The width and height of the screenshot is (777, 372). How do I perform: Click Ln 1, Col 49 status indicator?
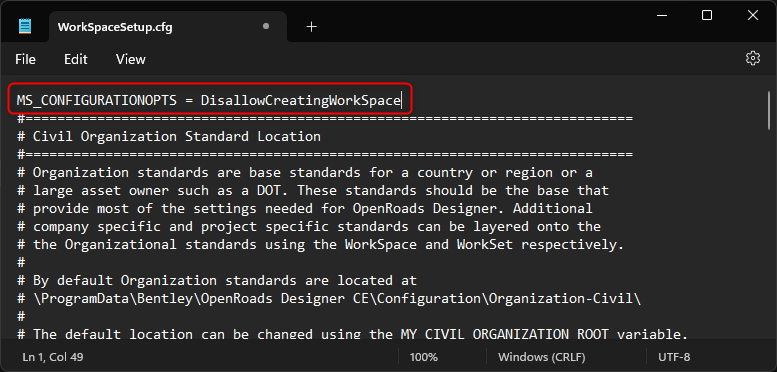[x=53, y=357]
